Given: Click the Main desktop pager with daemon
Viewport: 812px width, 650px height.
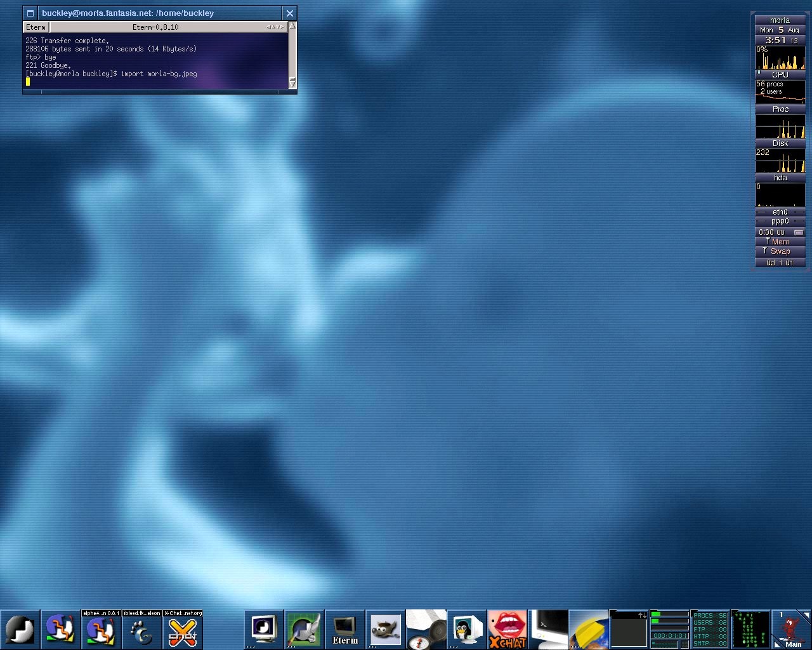Looking at the screenshot, I should pyautogui.click(x=791, y=630).
